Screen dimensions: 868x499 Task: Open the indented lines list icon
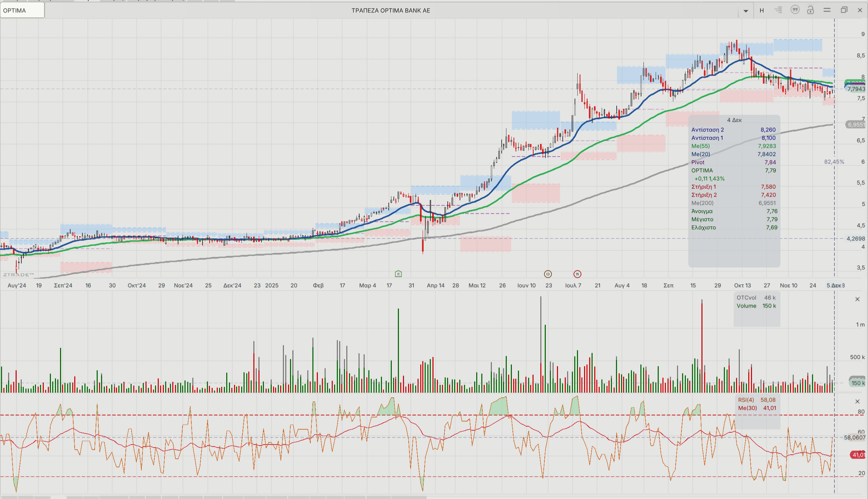778,10
